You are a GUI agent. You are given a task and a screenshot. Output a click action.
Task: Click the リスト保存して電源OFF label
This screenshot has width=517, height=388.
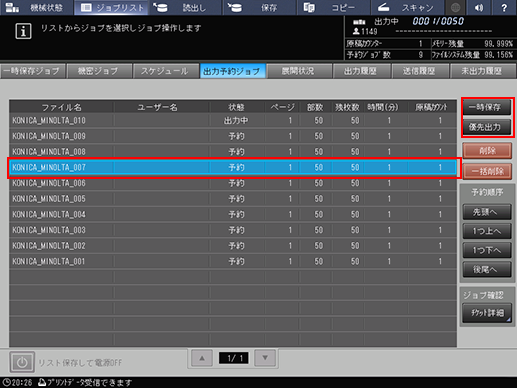[x=80, y=363]
